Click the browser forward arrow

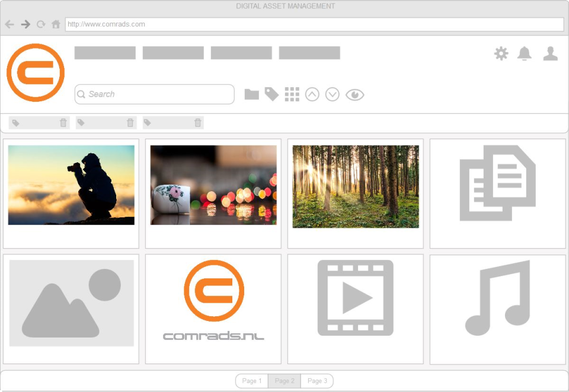25,24
